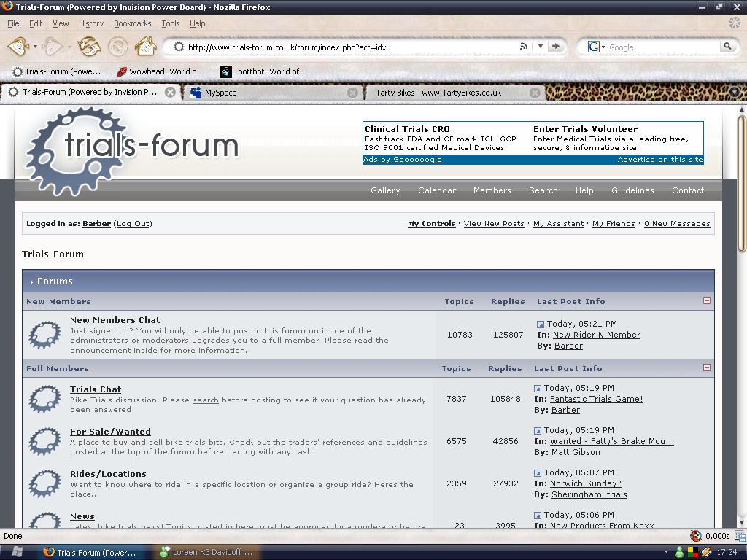Image resolution: width=747 pixels, height=560 pixels.
Task: Open the File menu
Action: [x=13, y=23]
